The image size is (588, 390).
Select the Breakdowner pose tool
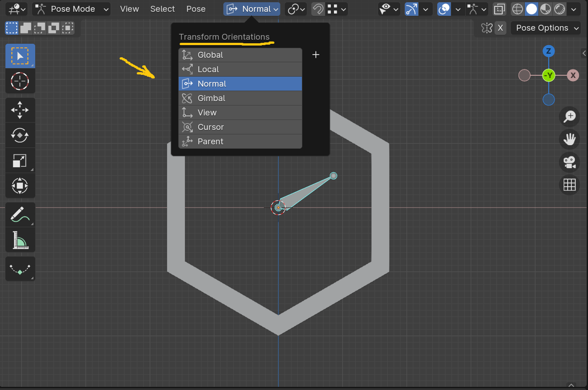pos(20,269)
